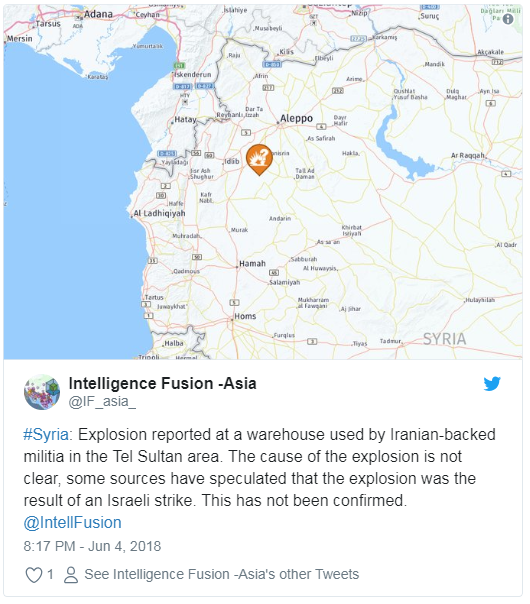Open the 8:17 PM Jun 4 timestamp

(x=92, y=546)
